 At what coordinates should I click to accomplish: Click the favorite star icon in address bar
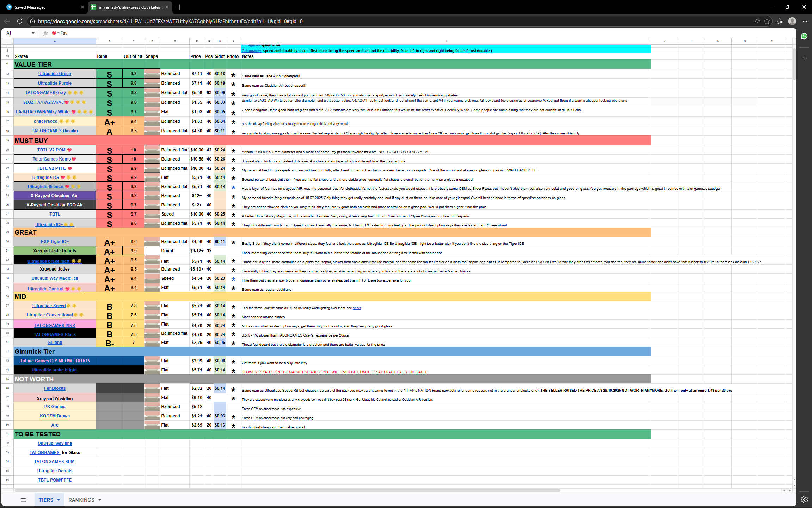(767, 21)
